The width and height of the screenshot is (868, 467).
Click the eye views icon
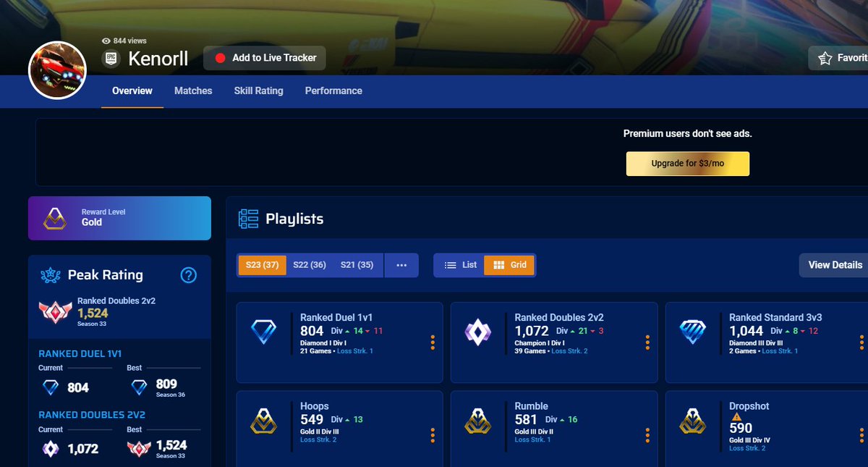click(106, 41)
